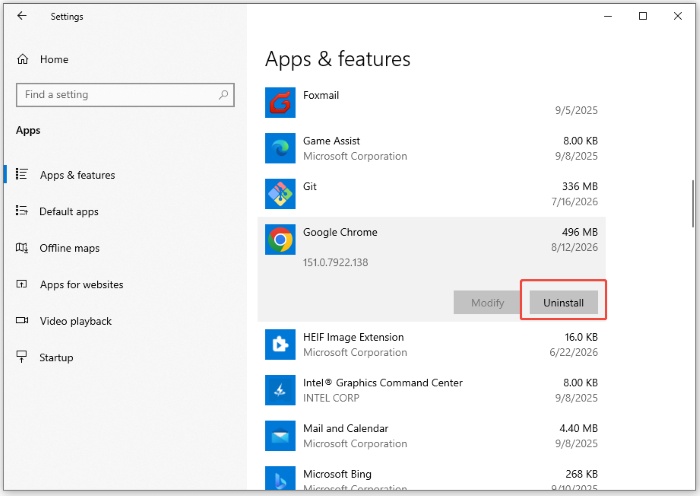
Task: Click the Modify button for Chrome
Action: (487, 303)
